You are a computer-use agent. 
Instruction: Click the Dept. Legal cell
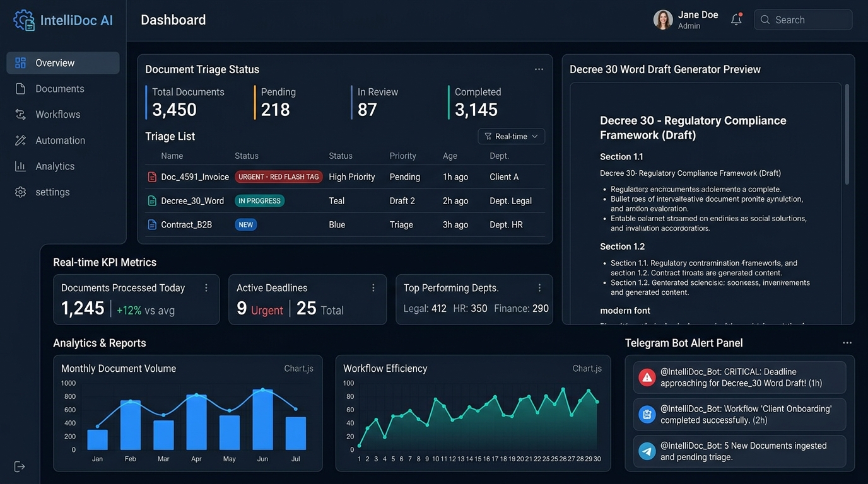tap(511, 201)
